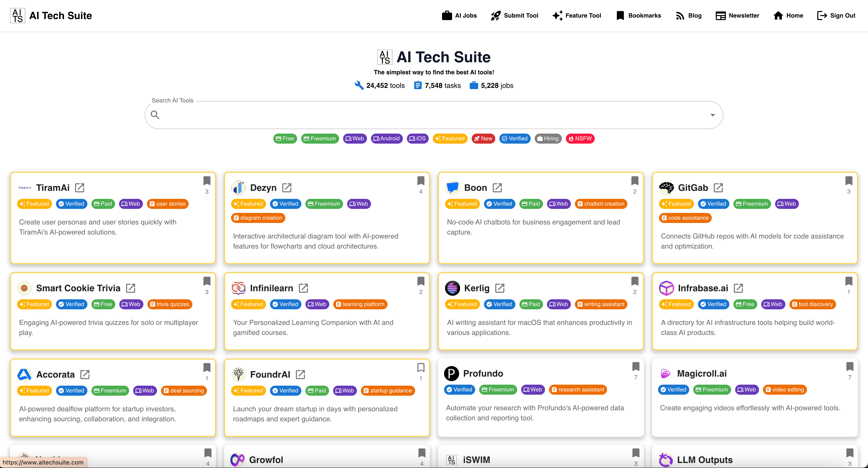Open TiramAi external link icon
This screenshot has height=468, width=868.
(x=80, y=188)
